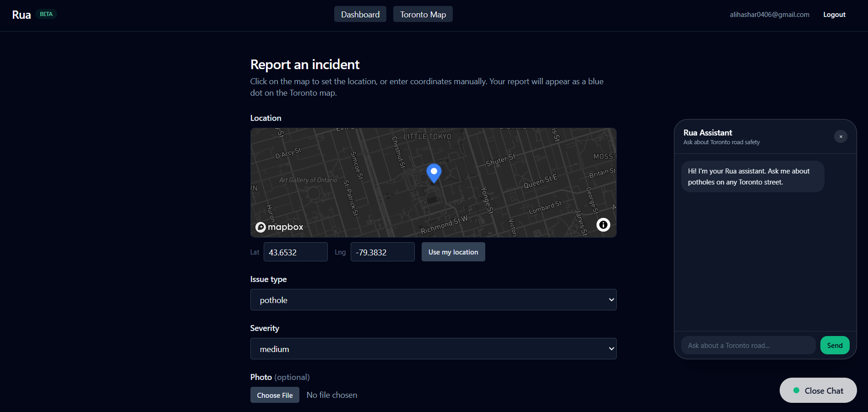
Task: Click the Queen St E label on the map
Action: point(541,181)
